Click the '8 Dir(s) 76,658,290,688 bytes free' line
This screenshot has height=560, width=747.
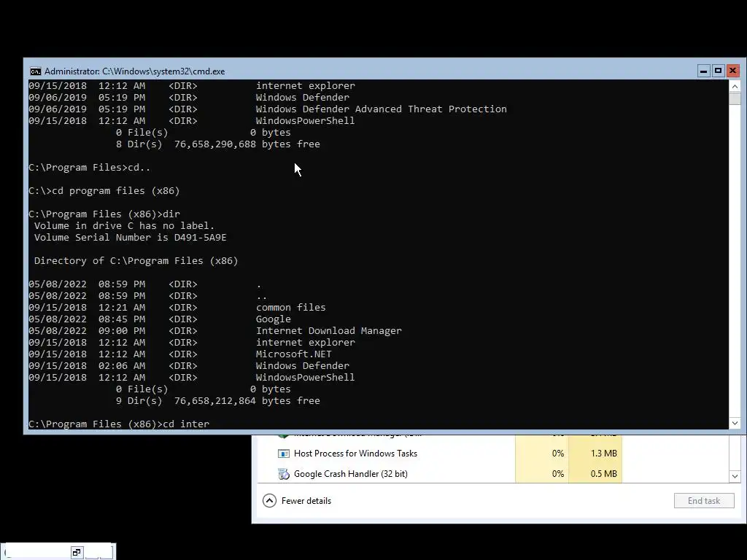point(217,144)
